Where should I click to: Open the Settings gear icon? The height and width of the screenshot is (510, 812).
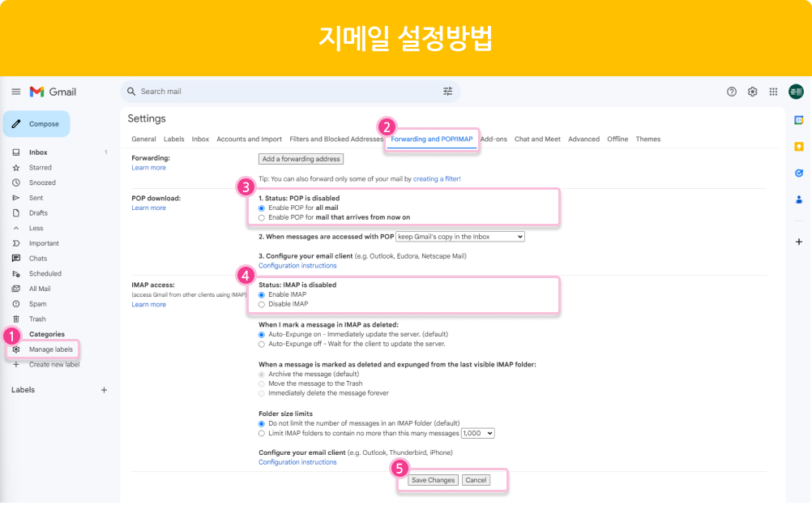click(753, 92)
